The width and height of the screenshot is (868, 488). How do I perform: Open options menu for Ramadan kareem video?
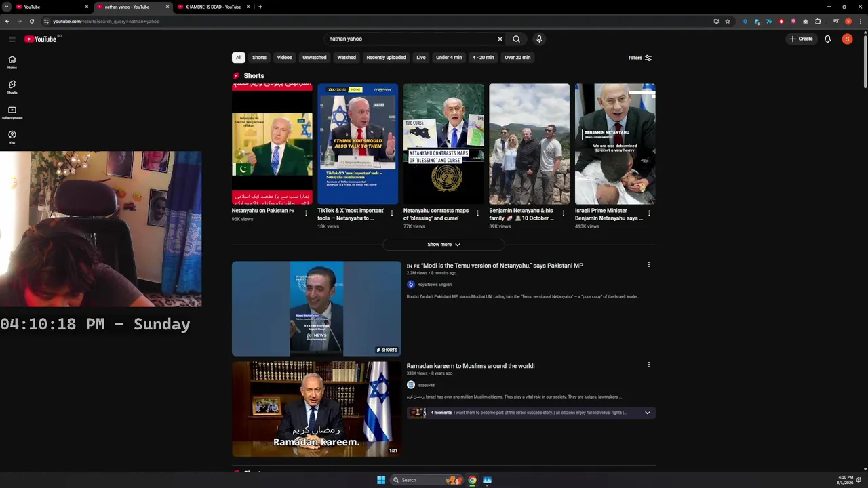coord(648,365)
